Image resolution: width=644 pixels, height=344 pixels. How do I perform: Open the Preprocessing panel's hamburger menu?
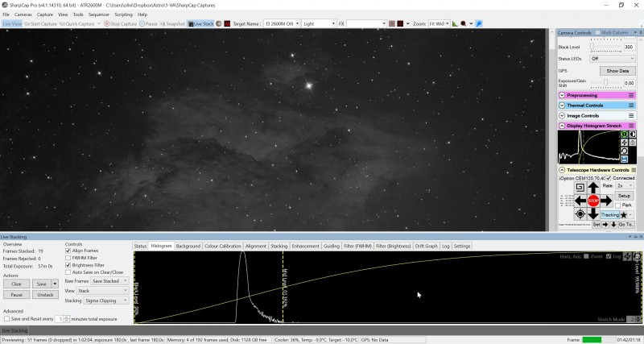coord(631,95)
